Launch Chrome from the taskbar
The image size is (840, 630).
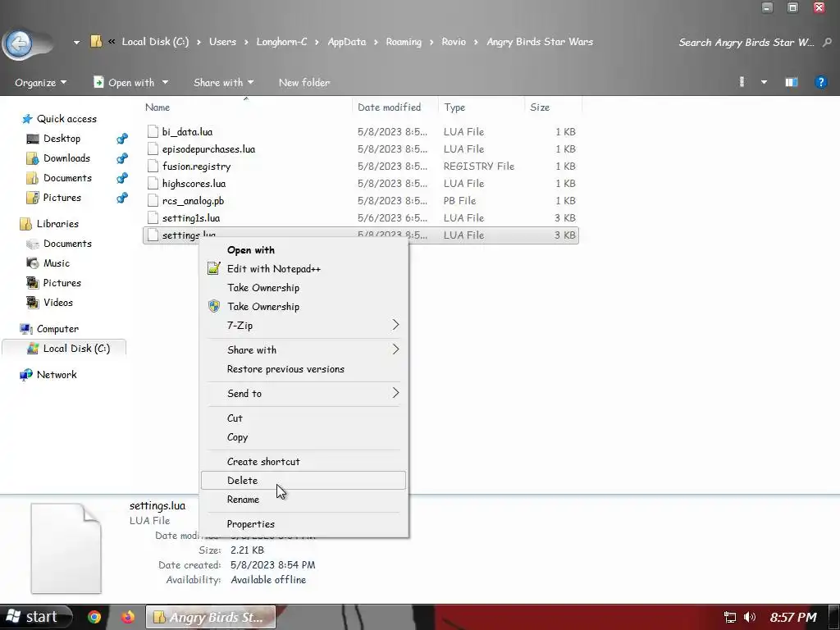[94, 617]
